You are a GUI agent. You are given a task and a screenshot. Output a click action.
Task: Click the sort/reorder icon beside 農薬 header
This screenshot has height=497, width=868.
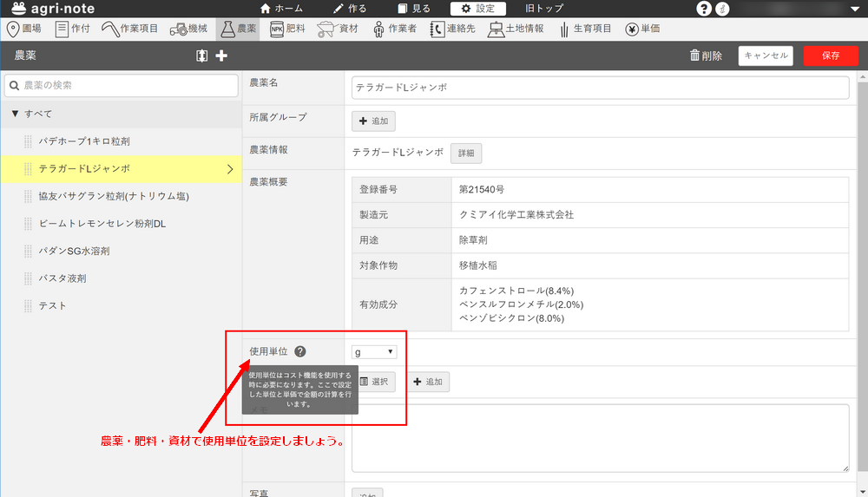coord(202,56)
